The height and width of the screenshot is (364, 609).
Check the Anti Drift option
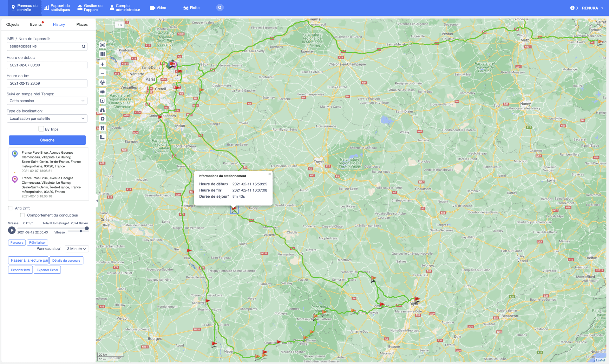point(10,208)
